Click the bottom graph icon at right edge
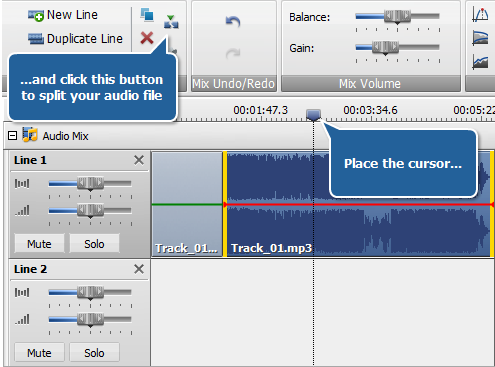Screen dimensions: 495x367 tap(480, 62)
